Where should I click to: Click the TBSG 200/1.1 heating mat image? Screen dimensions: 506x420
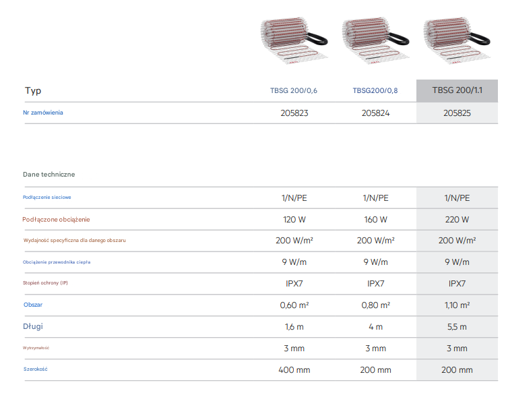tap(457, 40)
